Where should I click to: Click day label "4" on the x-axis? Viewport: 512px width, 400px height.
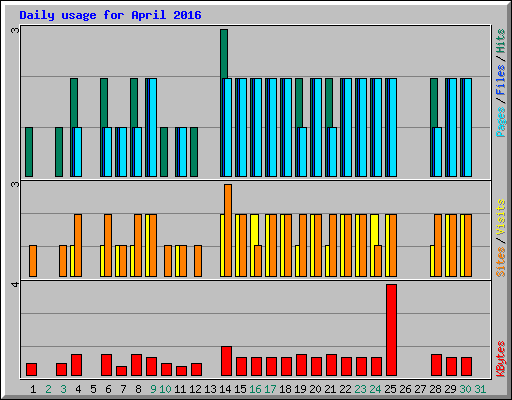tap(78, 389)
